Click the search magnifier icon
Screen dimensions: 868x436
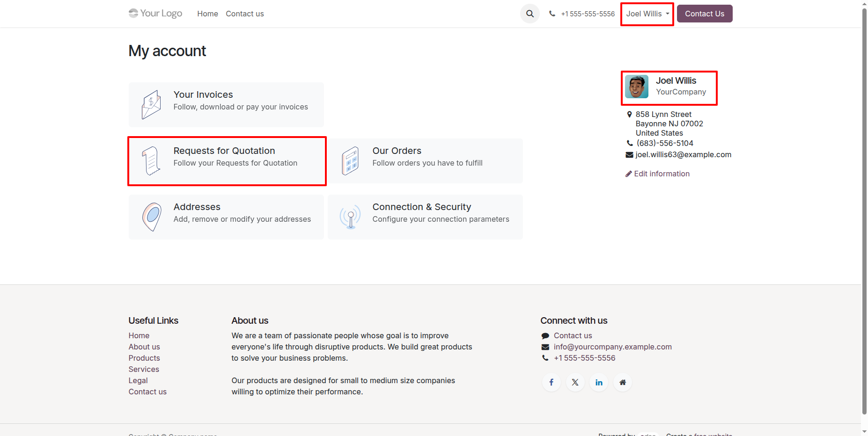[x=530, y=14]
